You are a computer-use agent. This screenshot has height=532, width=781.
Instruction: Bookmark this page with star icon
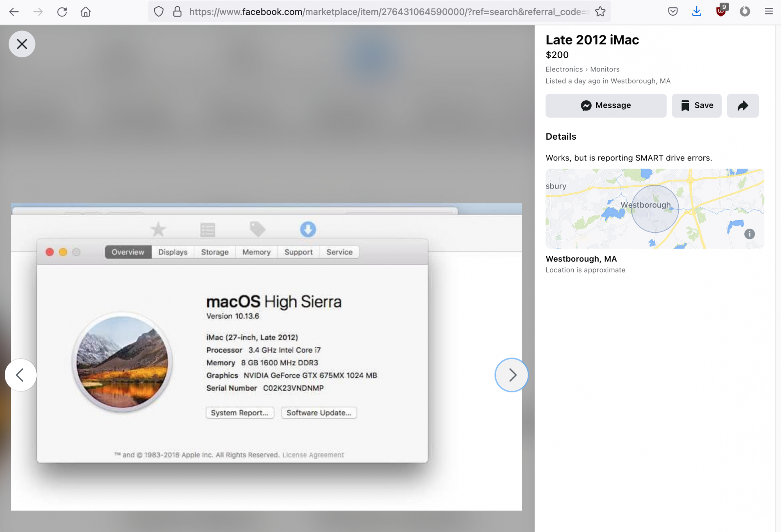pos(600,12)
